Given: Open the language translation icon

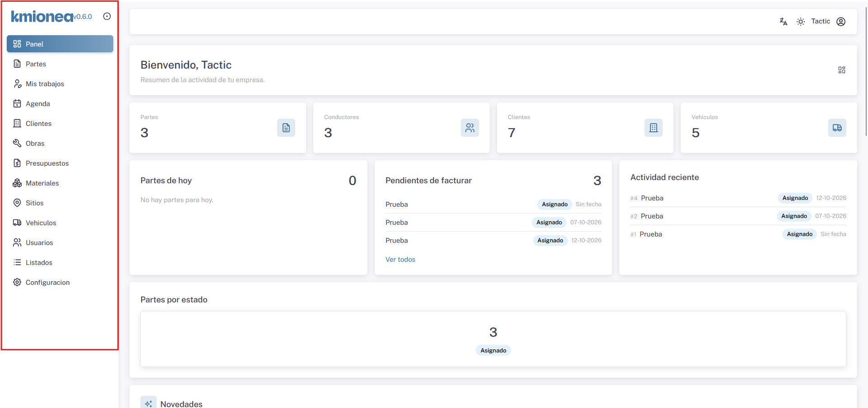Looking at the screenshot, I should pyautogui.click(x=783, y=22).
